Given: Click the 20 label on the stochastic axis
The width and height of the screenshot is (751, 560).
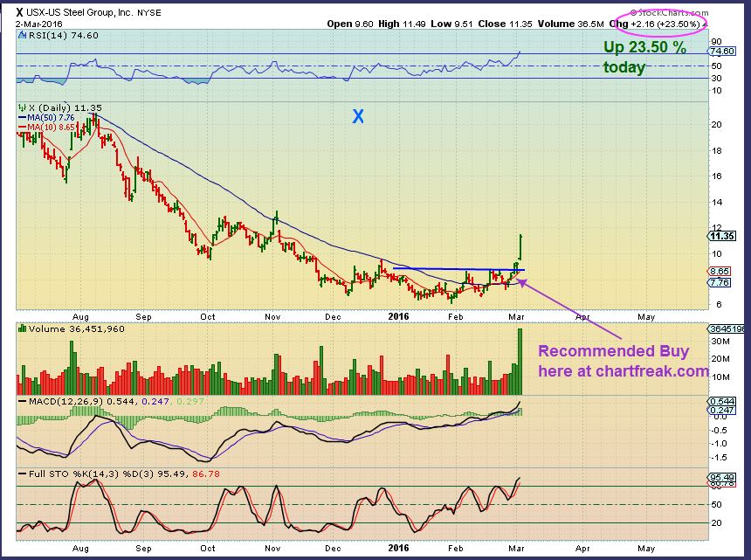Looking at the screenshot, I should point(717,522).
